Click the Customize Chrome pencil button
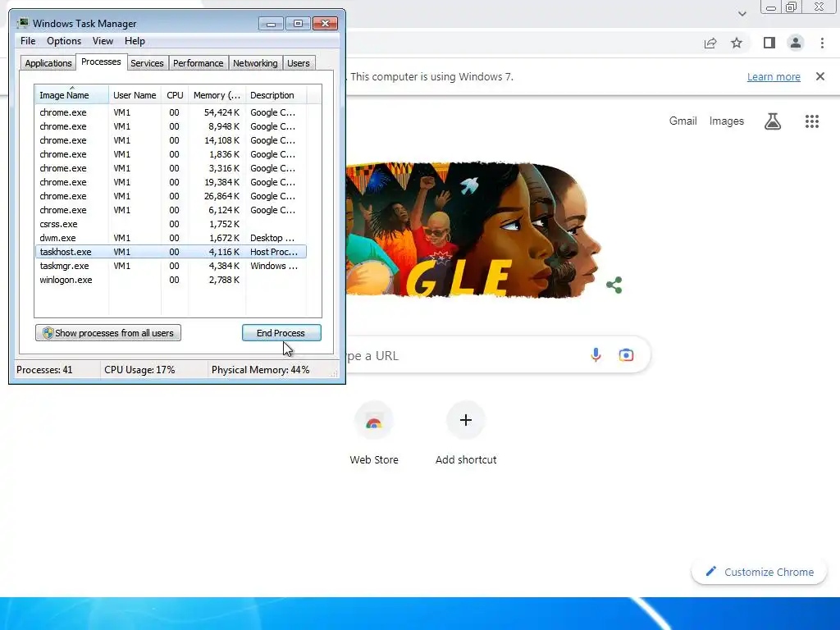This screenshot has height=630, width=840. [x=759, y=572]
